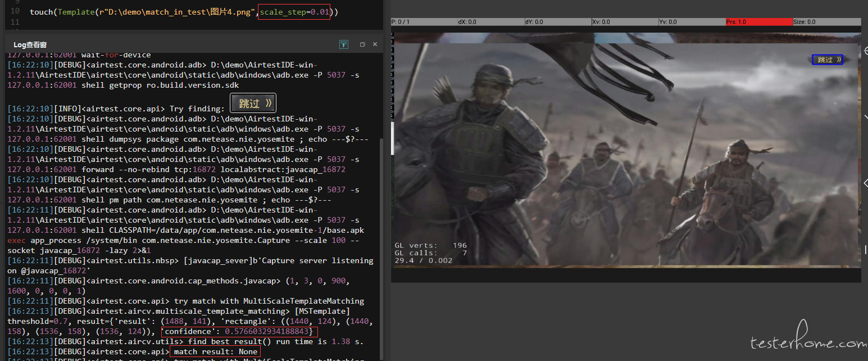Click the 'dX: 0.0' status cell

(x=490, y=22)
